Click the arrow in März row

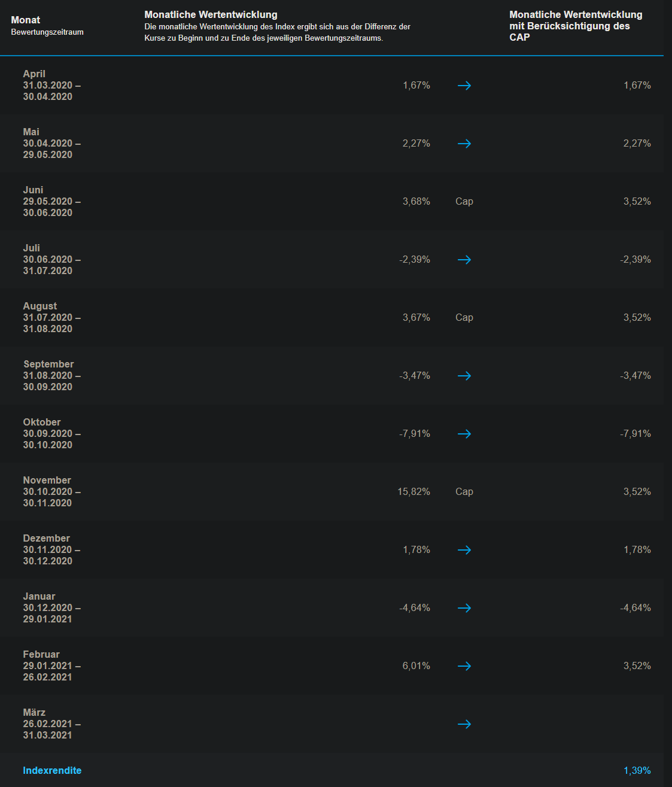pos(464,724)
